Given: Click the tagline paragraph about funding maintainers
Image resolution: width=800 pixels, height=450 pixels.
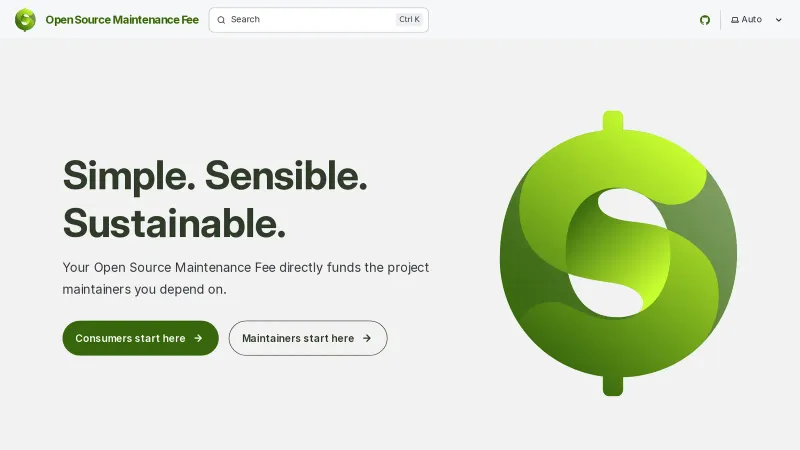Looking at the screenshot, I should 245,278.
